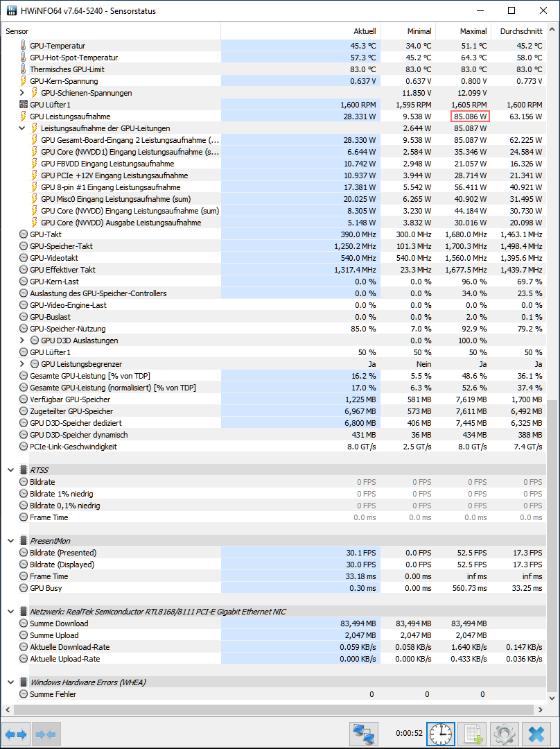
Task: Start logging with the sheet-plus button
Action: 472,734
